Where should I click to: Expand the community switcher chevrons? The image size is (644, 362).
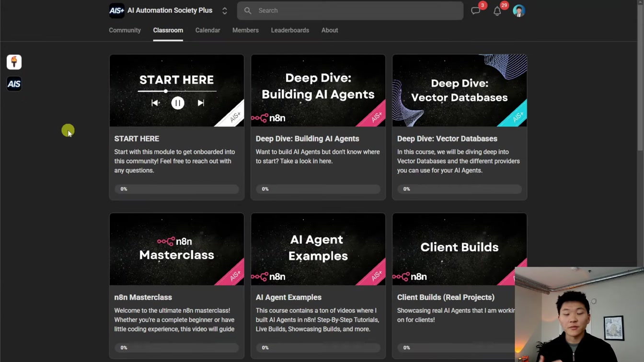[225, 11]
